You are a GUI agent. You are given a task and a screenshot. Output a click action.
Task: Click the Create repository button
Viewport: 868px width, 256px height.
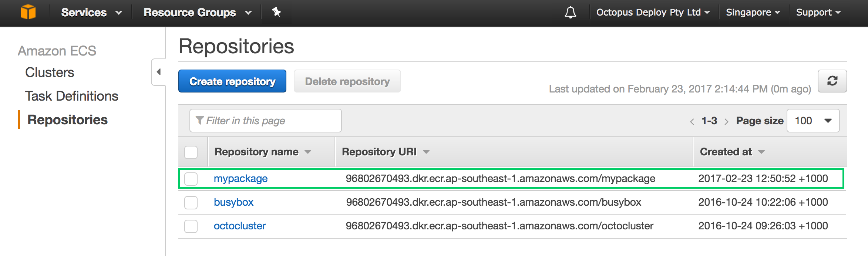pos(232,81)
